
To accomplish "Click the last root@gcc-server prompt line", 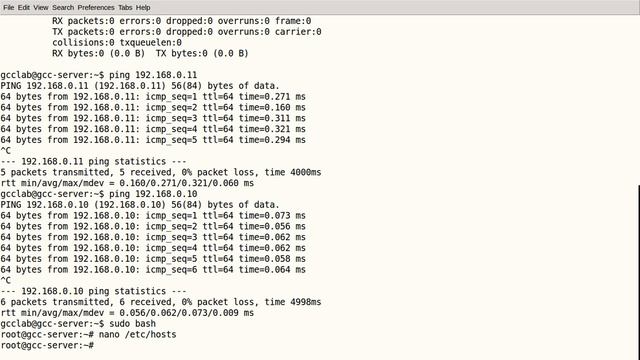I will point(47,345).
